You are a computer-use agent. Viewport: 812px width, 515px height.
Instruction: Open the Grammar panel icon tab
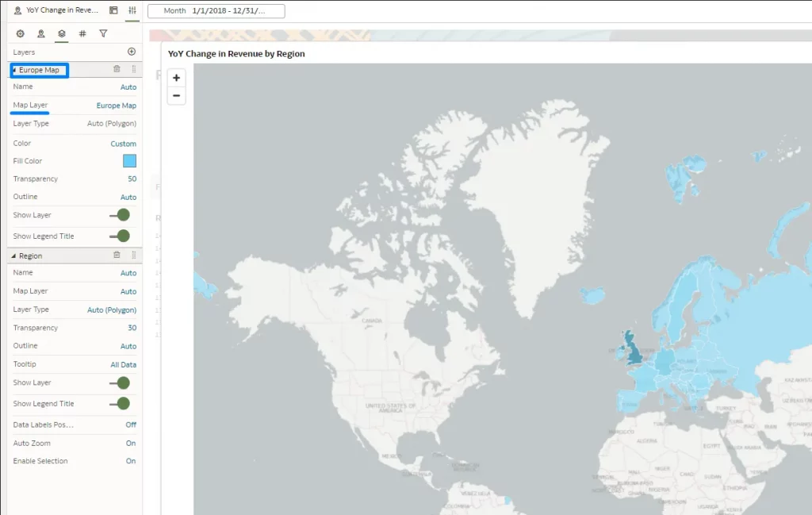tap(113, 10)
